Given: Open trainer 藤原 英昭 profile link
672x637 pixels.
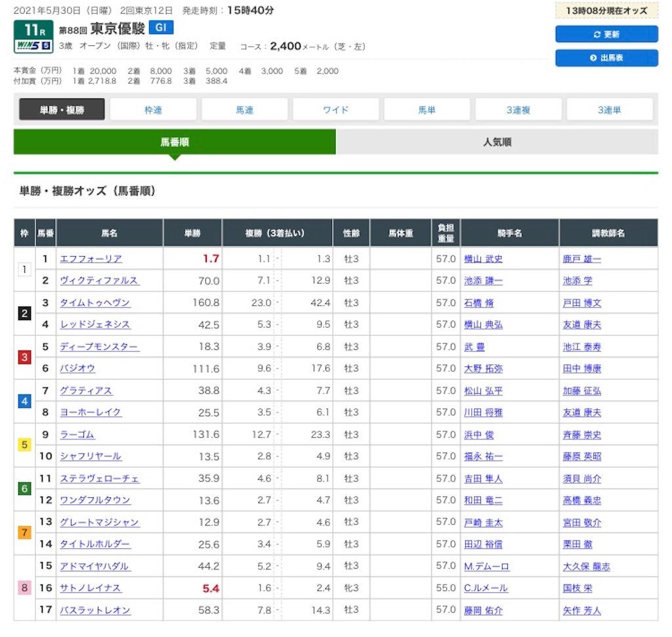Looking at the screenshot, I should (581, 456).
